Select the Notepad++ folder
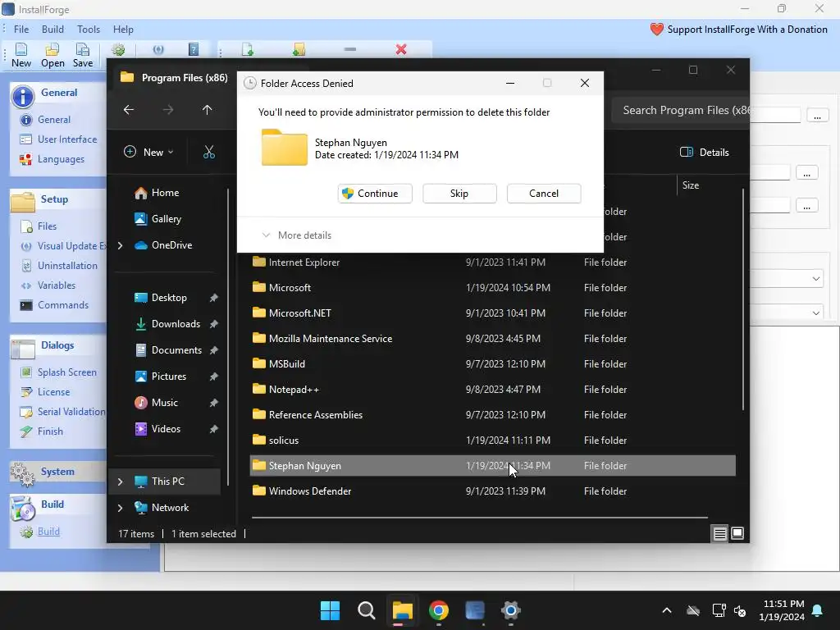840x630 pixels. pos(492,390)
